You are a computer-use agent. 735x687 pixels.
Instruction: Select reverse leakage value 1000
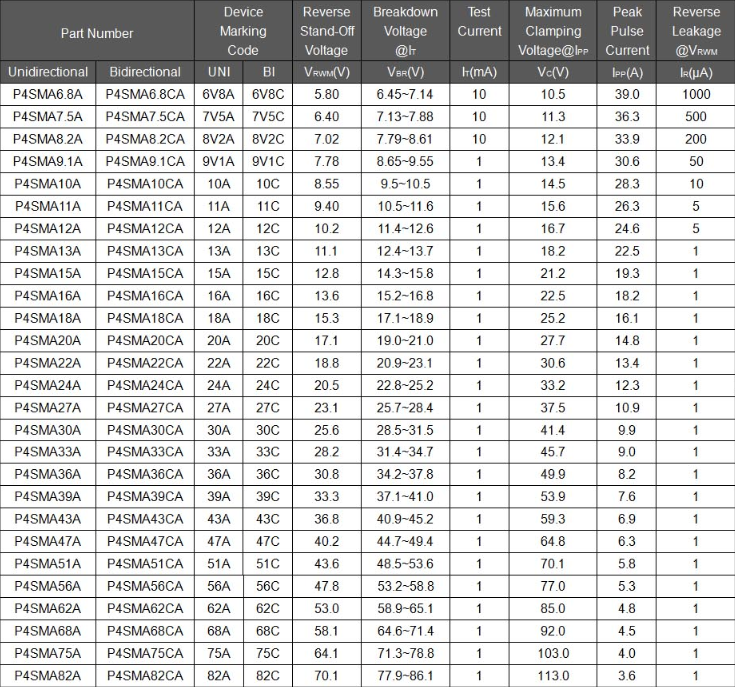[x=696, y=95]
